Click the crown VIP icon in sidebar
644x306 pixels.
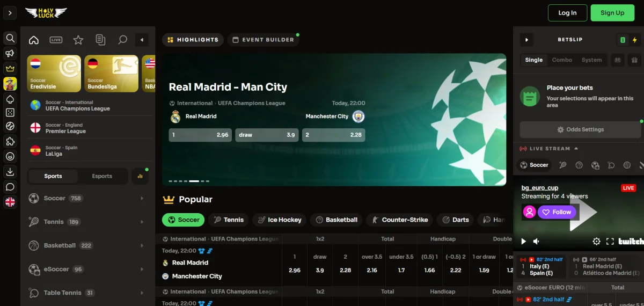coord(10,69)
